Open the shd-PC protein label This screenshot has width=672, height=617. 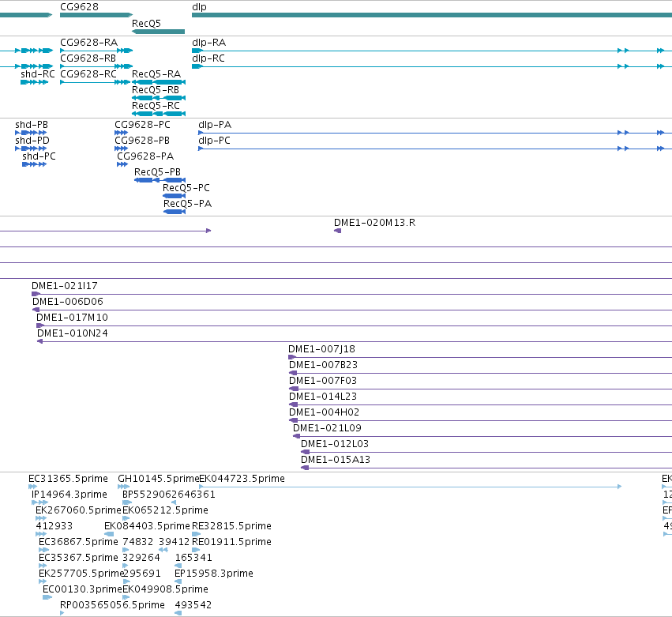tap(39, 156)
